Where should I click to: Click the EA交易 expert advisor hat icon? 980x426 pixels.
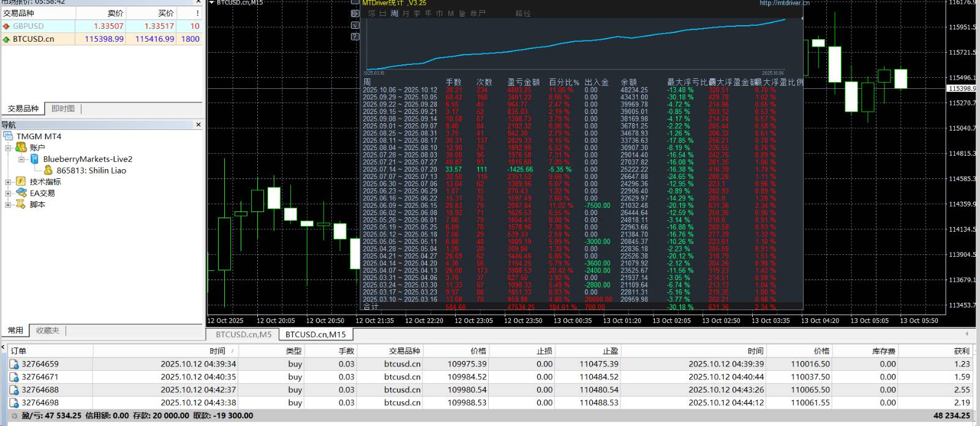point(21,192)
